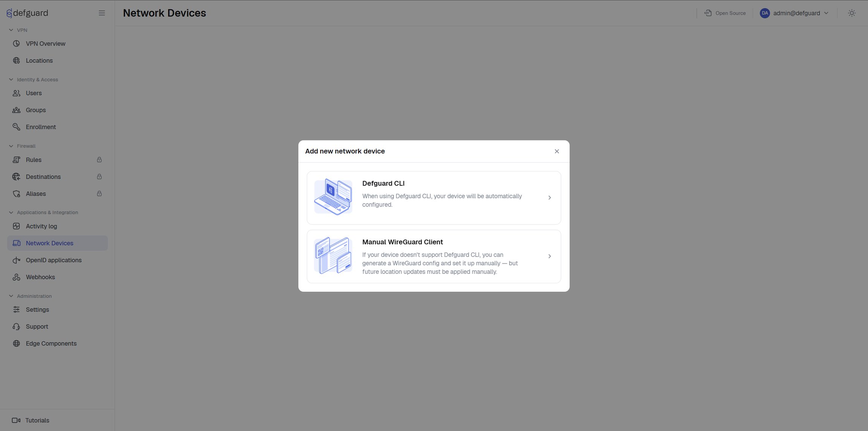The image size is (868, 431).
Task: Click the Support headset icon
Action: click(x=16, y=327)
